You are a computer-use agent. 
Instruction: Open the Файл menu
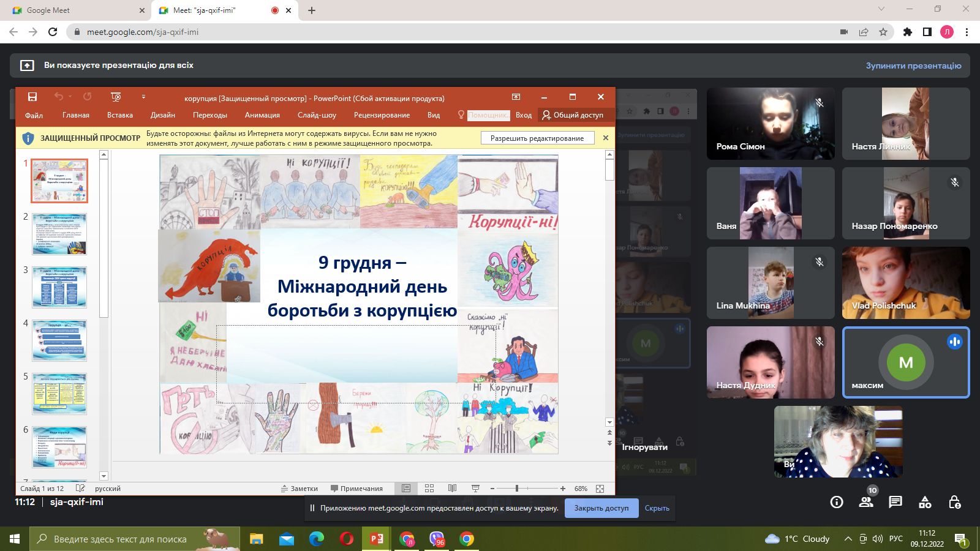[34, 115]
